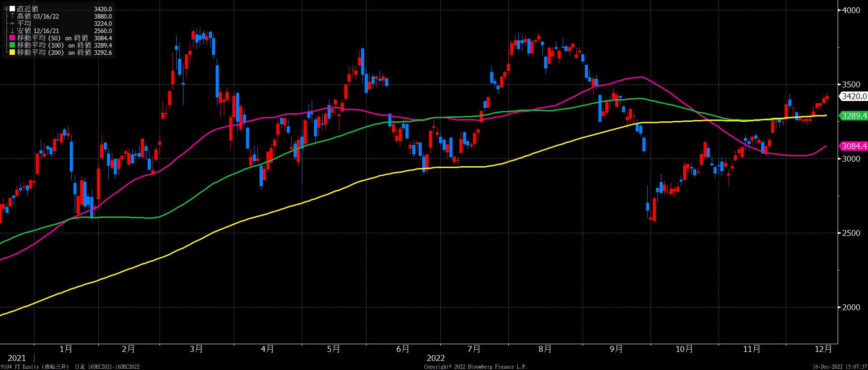868x370 pixels.
Task: Click the magenta 3084.4 price axis tag
Action: 854,146
